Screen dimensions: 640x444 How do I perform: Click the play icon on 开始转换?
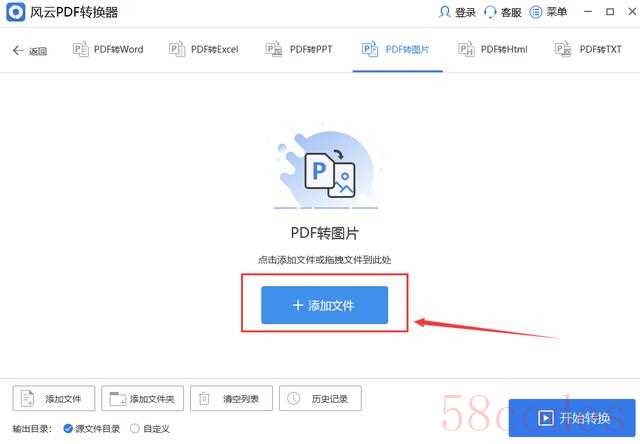tap(546, 418)
